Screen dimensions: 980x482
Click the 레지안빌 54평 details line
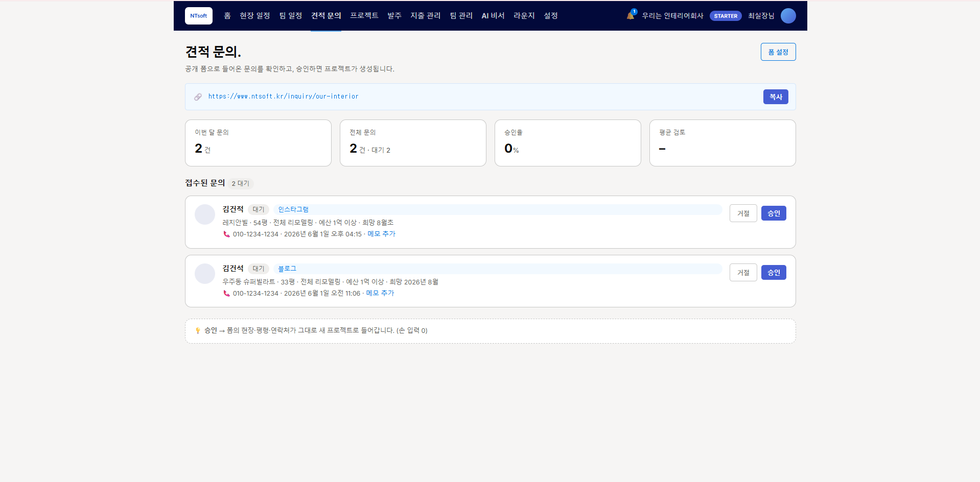point(308,223)
